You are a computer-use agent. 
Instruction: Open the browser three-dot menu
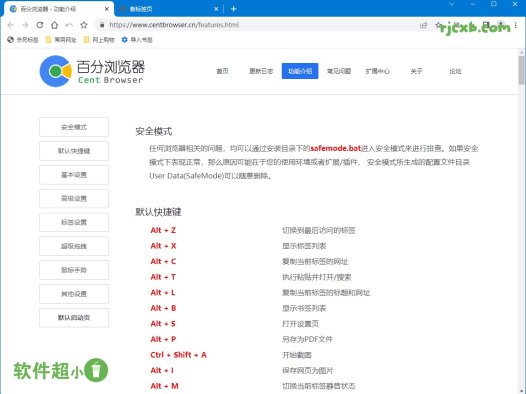coord(516,25)
